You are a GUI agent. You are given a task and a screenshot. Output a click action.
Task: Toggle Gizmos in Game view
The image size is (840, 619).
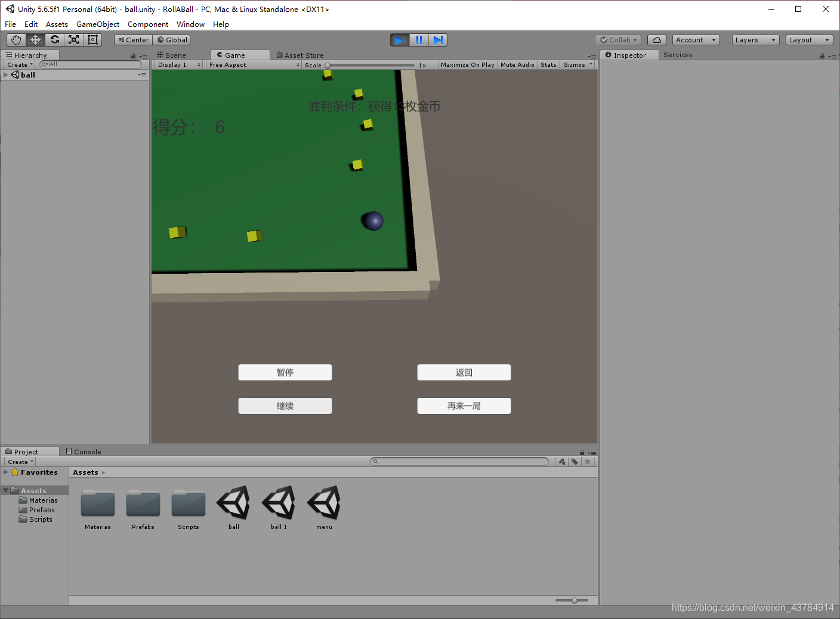574,64
